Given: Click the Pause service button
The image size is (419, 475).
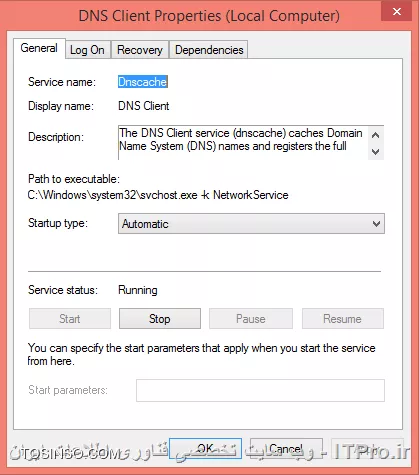Looking at the screenshot, I should point(251,319).
